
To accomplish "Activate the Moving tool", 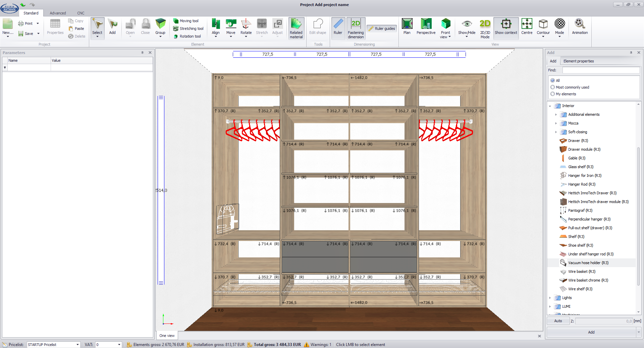I will (189, 21).
